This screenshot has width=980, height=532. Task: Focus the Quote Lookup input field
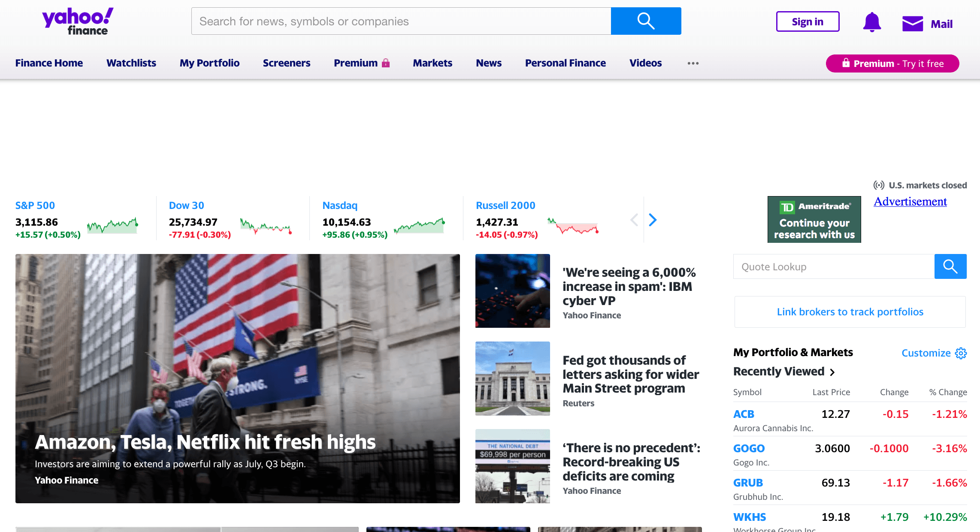(x=834, y=266)
